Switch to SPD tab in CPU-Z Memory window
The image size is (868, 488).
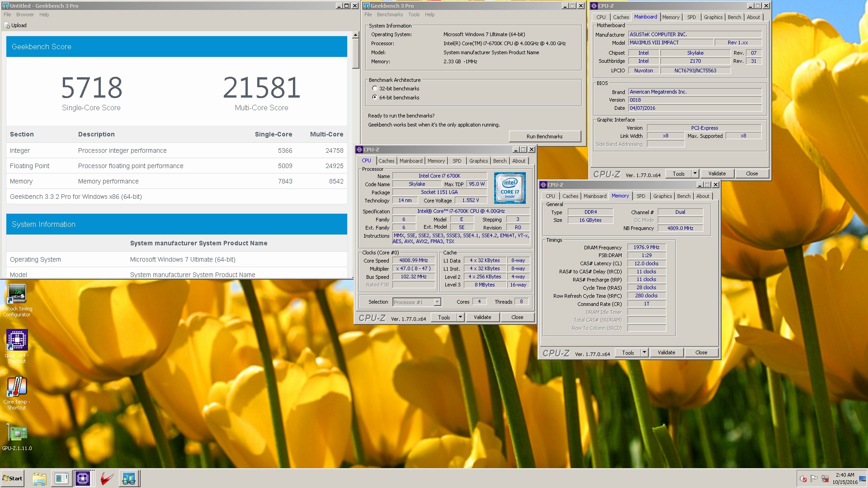[x=641, y=196]
